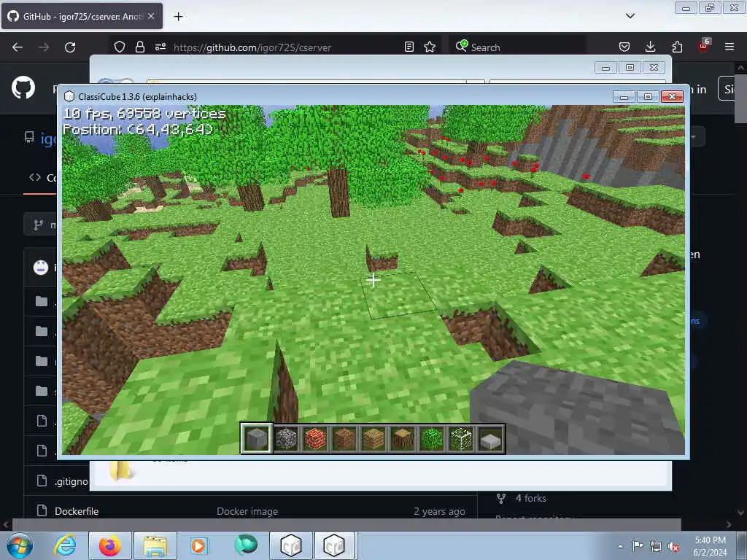Open the taskbar clock showing 5:40 PM
This screenshot has width=747, height=560.
(x=710, y=546)
